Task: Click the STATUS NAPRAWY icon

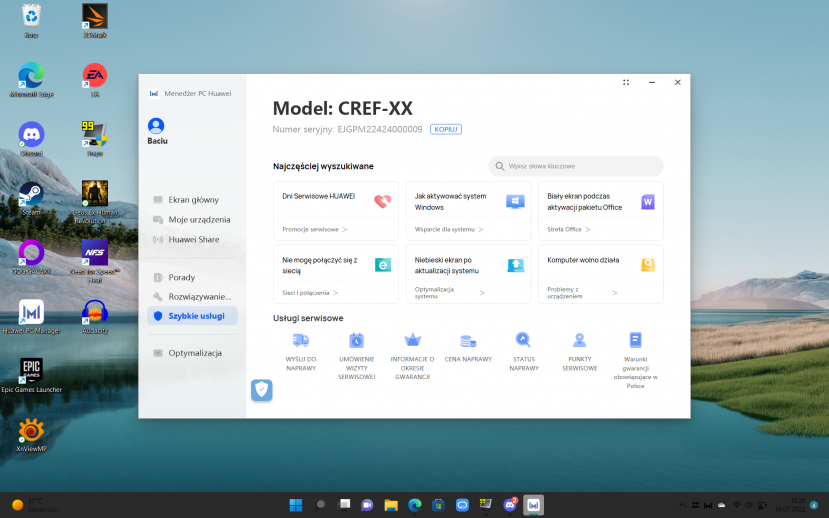Action: coord(523,340)
